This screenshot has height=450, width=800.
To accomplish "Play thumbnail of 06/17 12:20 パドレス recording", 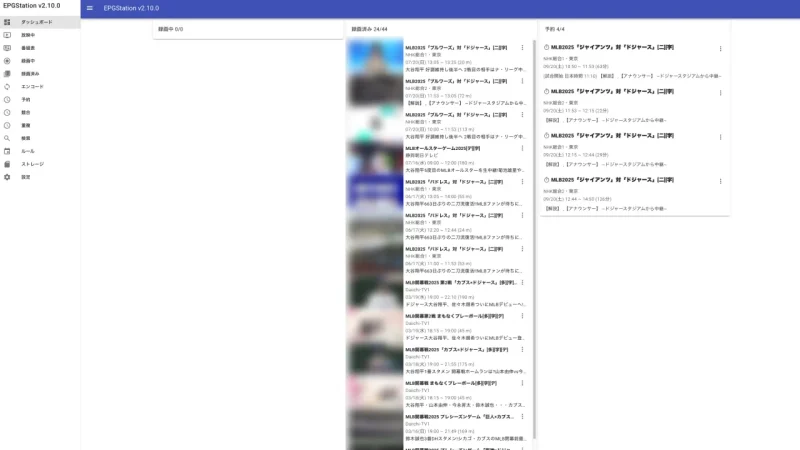I will (x=375, y=225).
